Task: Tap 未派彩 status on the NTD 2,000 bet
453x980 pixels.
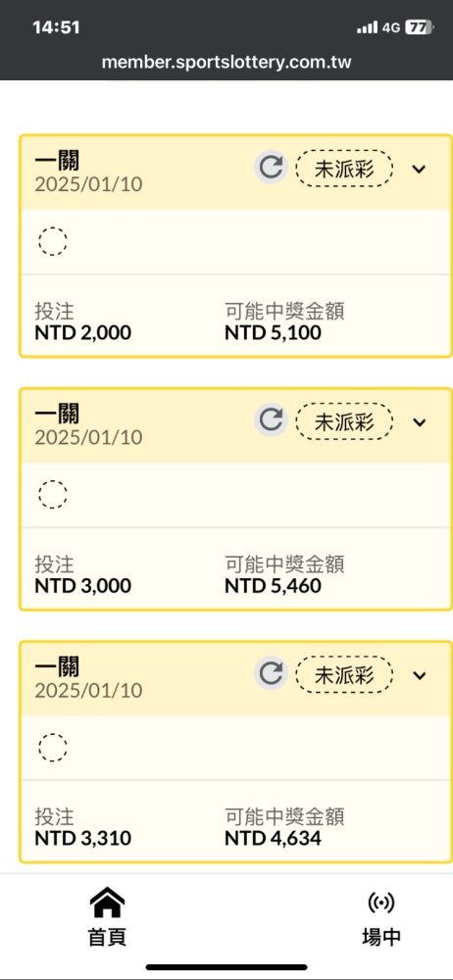Action: (344, 169)
